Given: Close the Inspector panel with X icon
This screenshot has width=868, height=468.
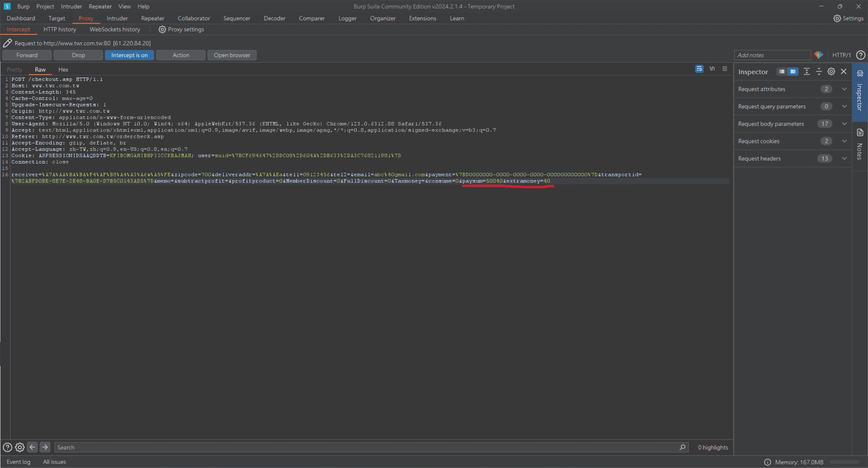Looking at the screenshot, I should (844, 72).
